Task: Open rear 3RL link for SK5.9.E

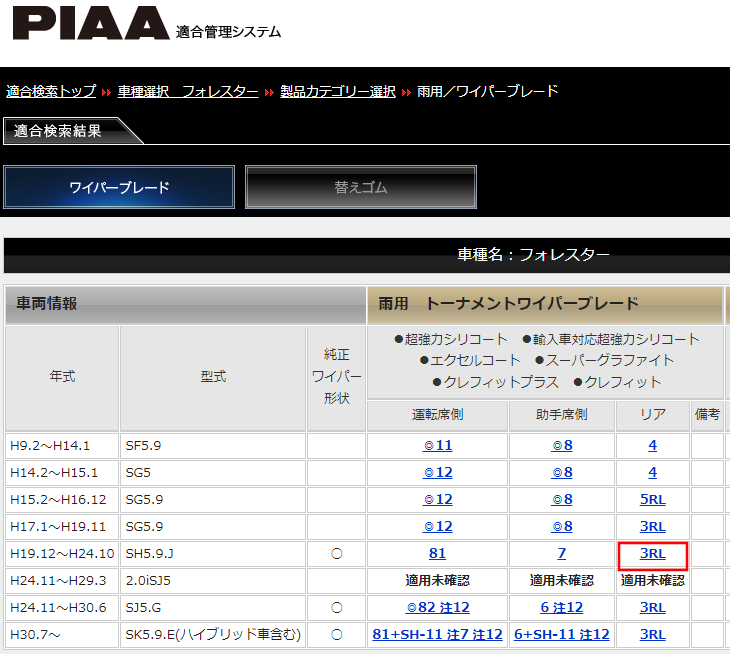Action: tap(652, 634)
